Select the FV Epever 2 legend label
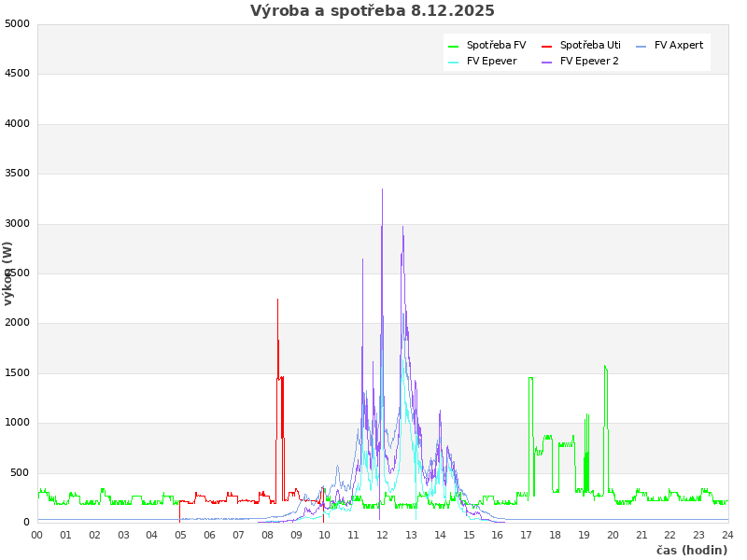747x560 pixels. point(589,62)
